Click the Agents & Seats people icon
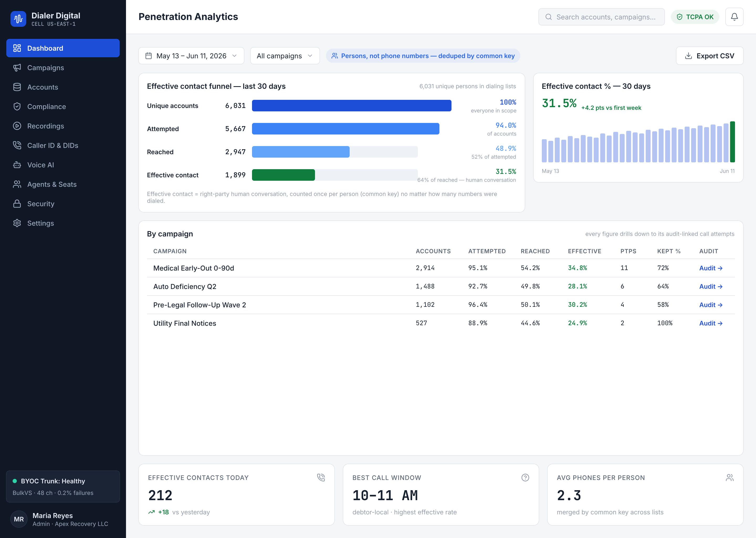756x538 pixels. pos(17,184)
